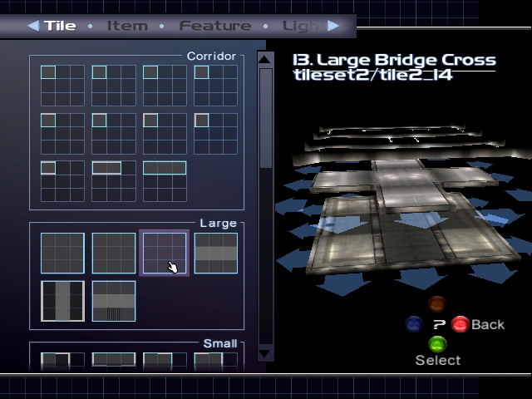
Task: Select three-square wide Corridor tile
Action: [165, 181]
